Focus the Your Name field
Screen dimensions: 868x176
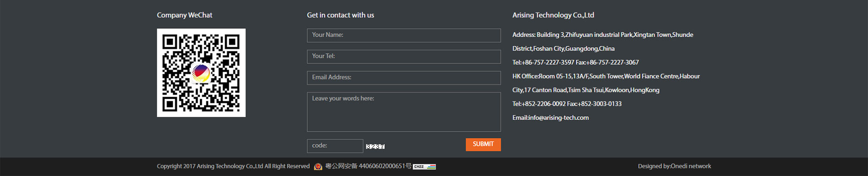404,35
